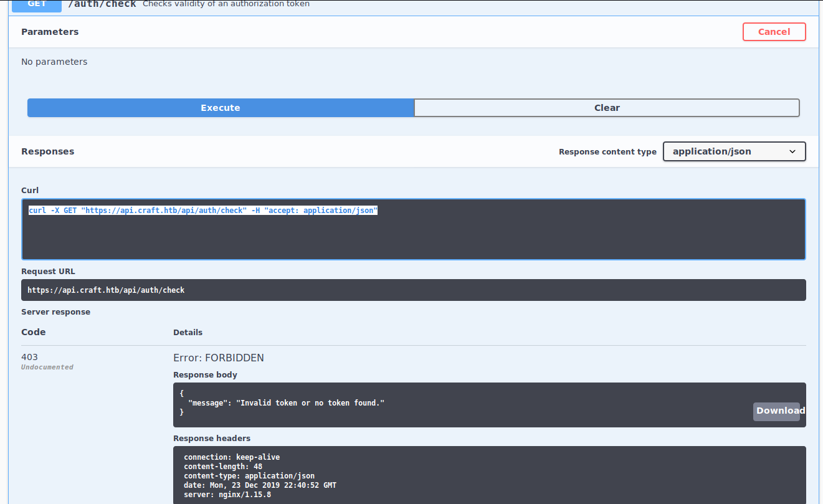
Task: Click the content-type header line
Action: [249, 476]
